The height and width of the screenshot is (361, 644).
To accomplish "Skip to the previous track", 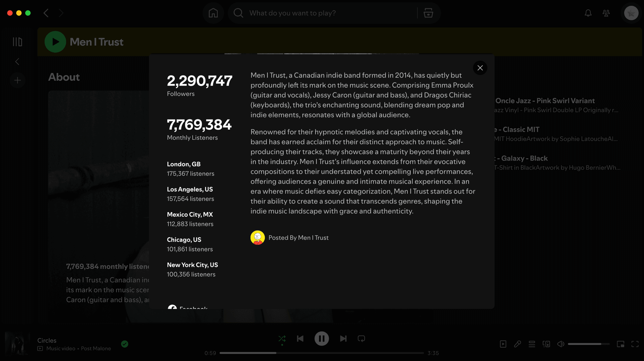I will (x=300, y=339).
